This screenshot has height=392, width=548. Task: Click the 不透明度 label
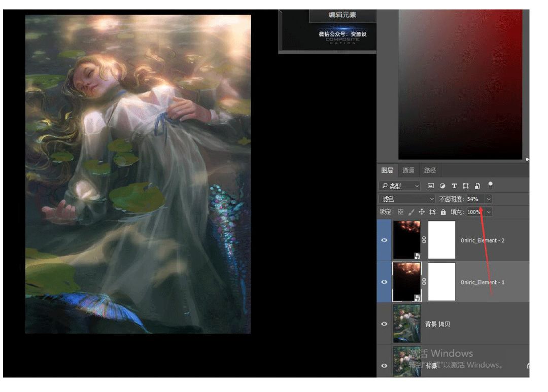(451, 199)
